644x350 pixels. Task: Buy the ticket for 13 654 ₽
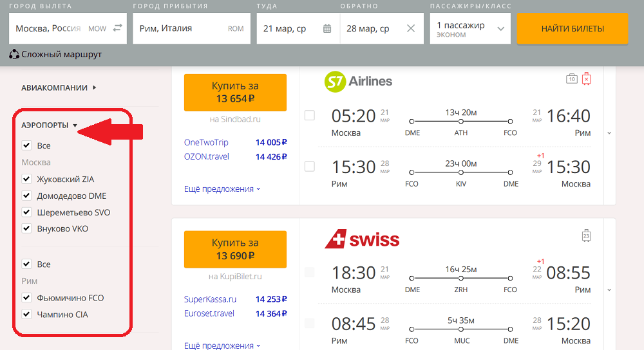(235, 92)
